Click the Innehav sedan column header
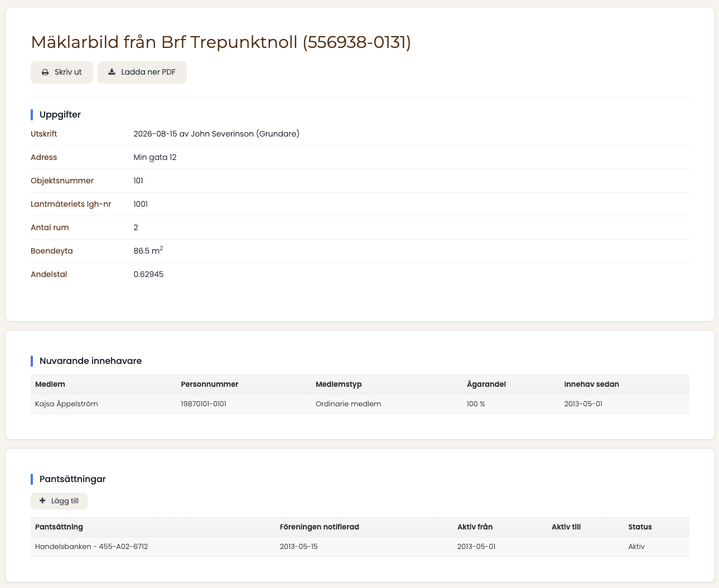 pyautogui.click(x=592, y=385)
